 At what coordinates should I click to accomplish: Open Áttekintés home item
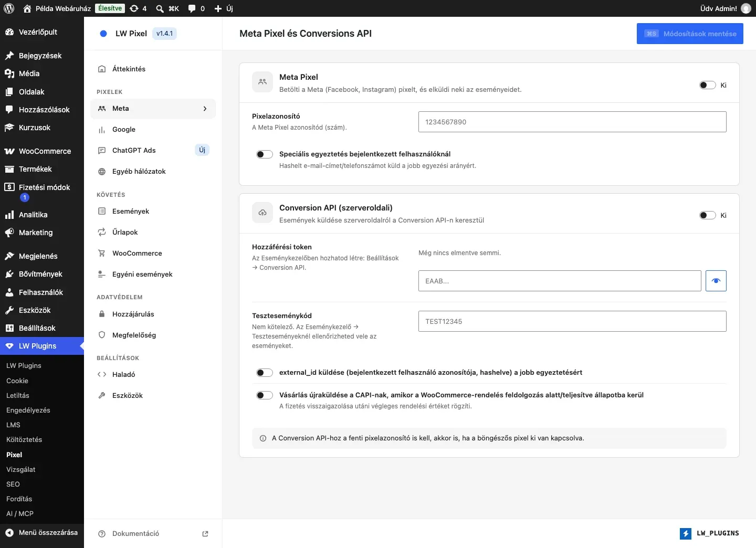click(153, 69)
